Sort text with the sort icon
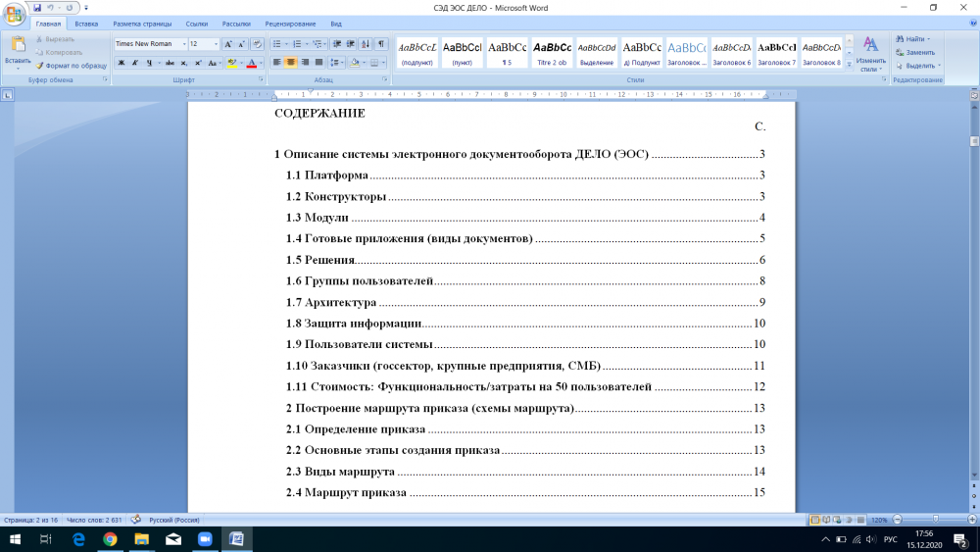980x552 pixels. [366, 44]
